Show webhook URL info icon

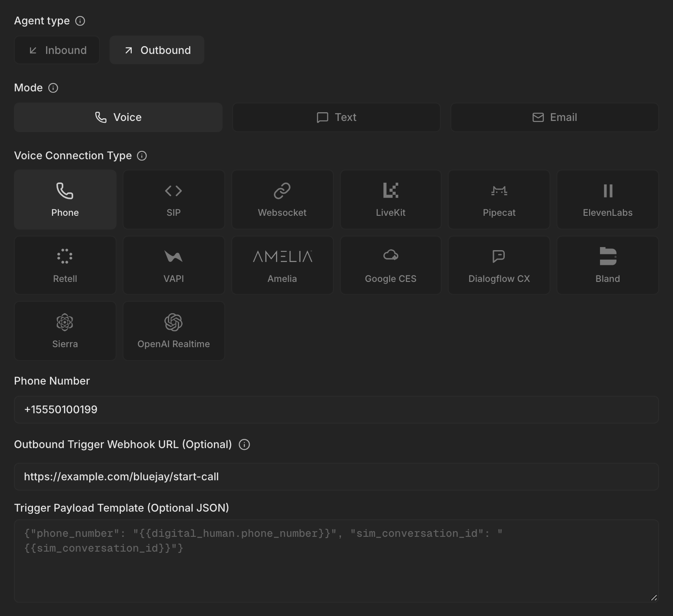[244, 445]
